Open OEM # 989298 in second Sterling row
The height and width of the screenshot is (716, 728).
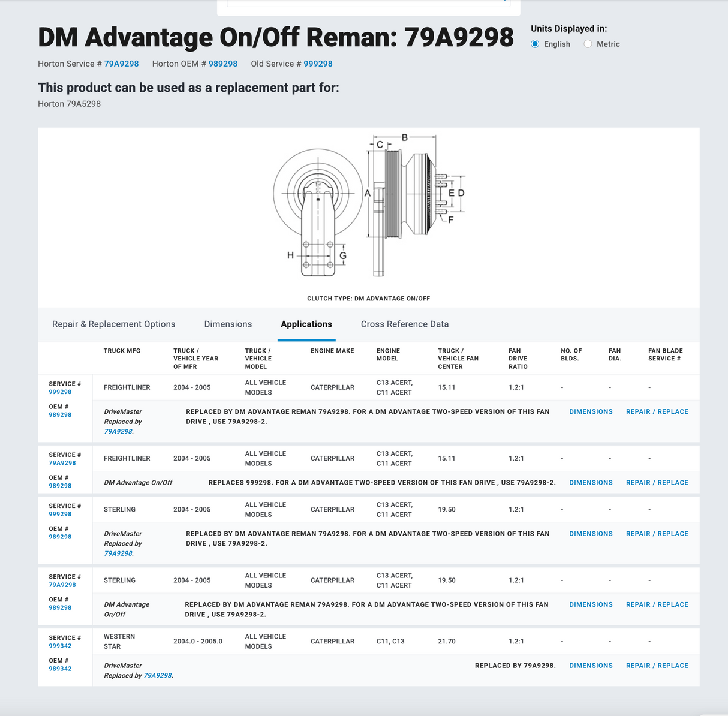point(60,607)
